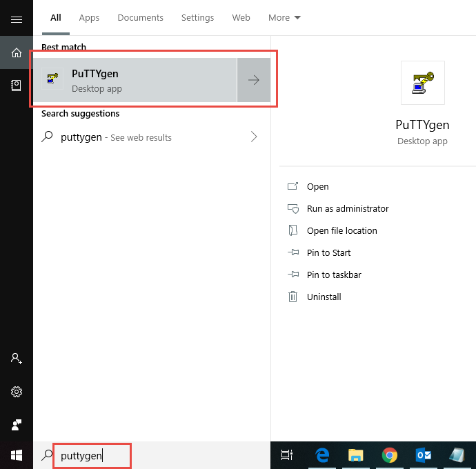Switch to the Documents tab

coord(140,18)
